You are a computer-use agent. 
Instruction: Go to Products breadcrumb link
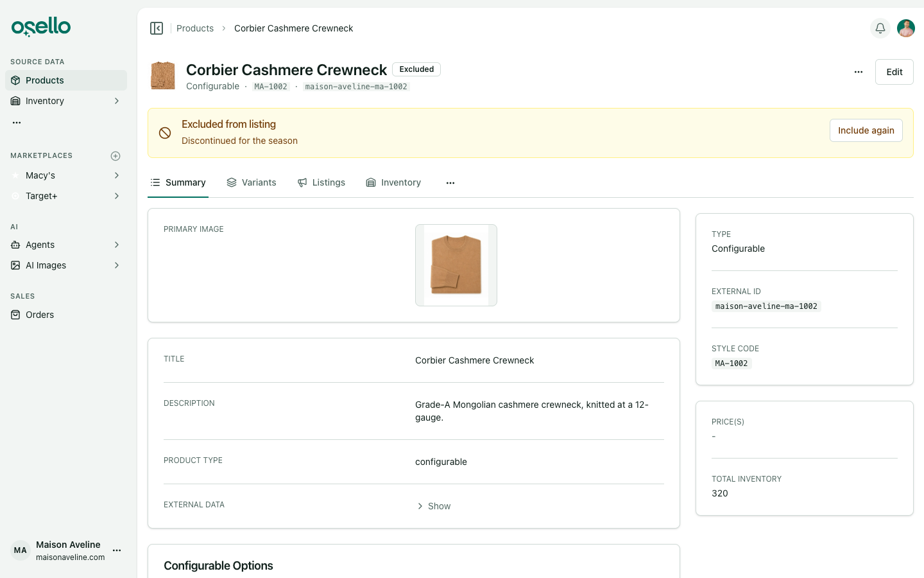coord(195,28)
